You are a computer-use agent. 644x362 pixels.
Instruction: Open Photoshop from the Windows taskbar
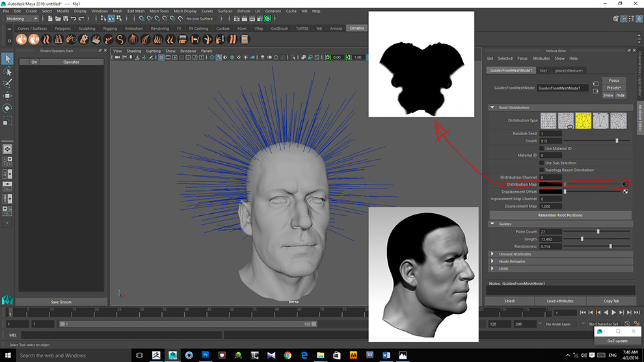[x=206, y=355]
